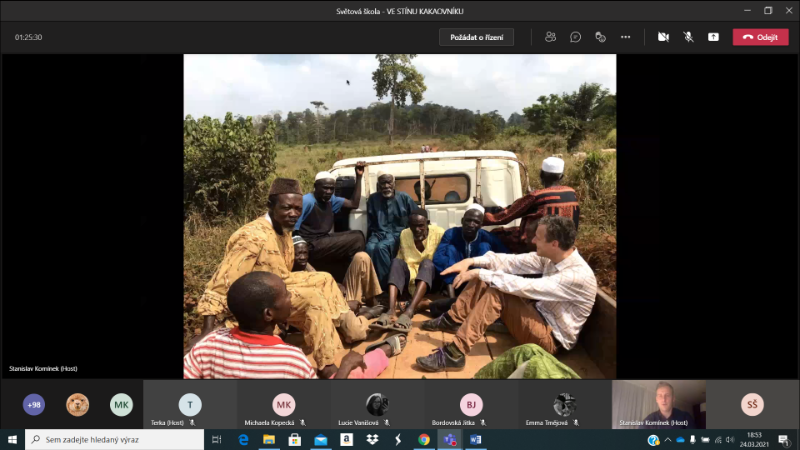Screen dimensions: 800x450
Task: Select the Stanislav Komínek video thumbnail
Action: pyautogui.click(x=658, y=404)
